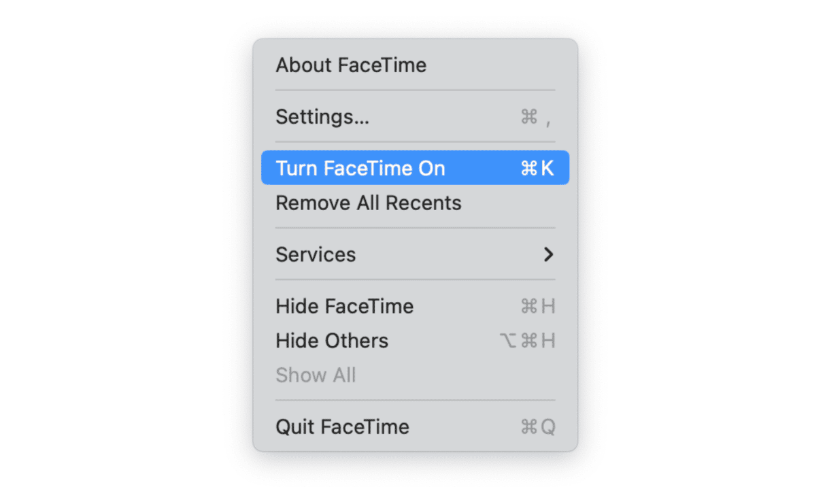Click the divider between Services and Hide FaceTime
The width and height of the screenshot is (827, 504).
pyautogui.click(x=415, y=280)
